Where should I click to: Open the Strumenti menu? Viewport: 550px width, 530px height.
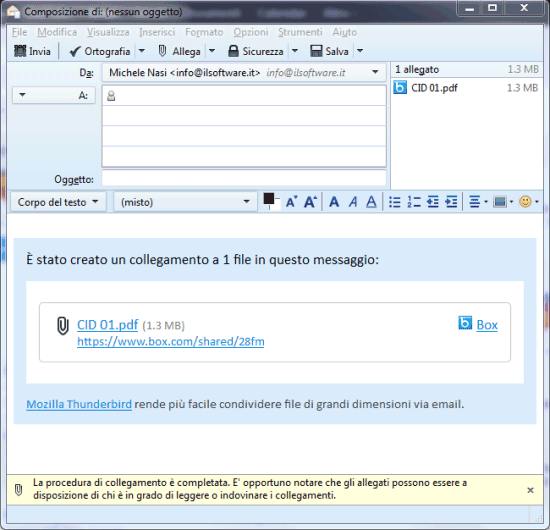tap(300, 32)
